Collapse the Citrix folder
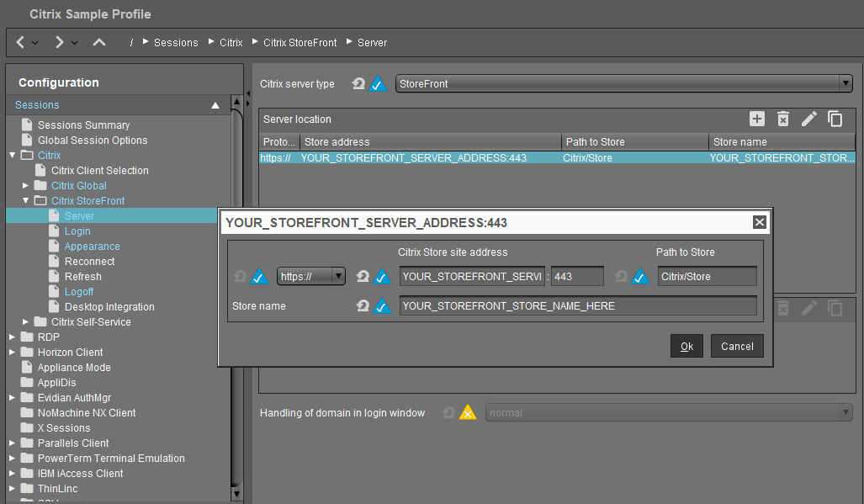This screenshot has width=864, height=504. click(12, 156)
